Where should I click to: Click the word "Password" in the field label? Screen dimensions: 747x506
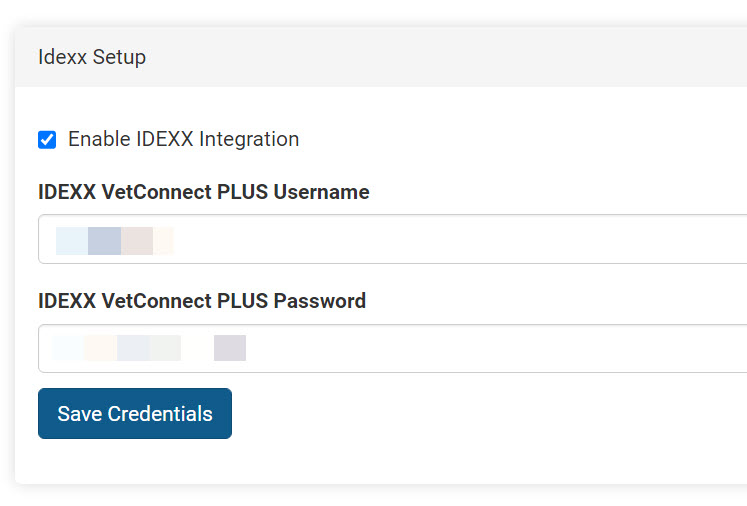(319, 300)
